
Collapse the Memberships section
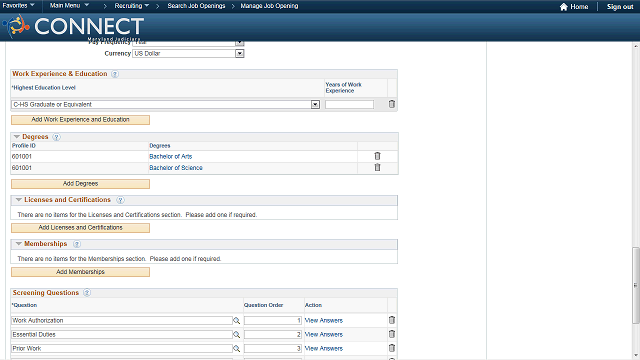click(x=18, y=244)
